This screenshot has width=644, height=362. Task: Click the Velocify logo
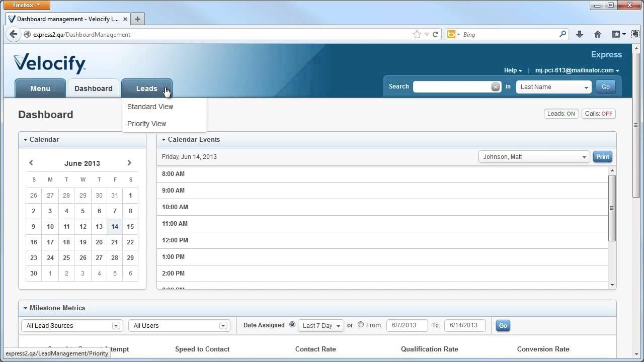49,63
